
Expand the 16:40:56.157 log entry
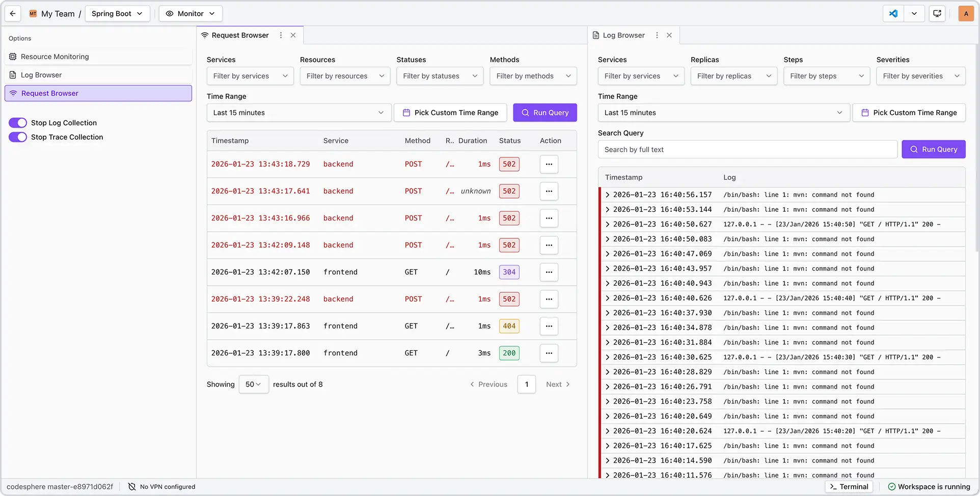tap(607, 195)
